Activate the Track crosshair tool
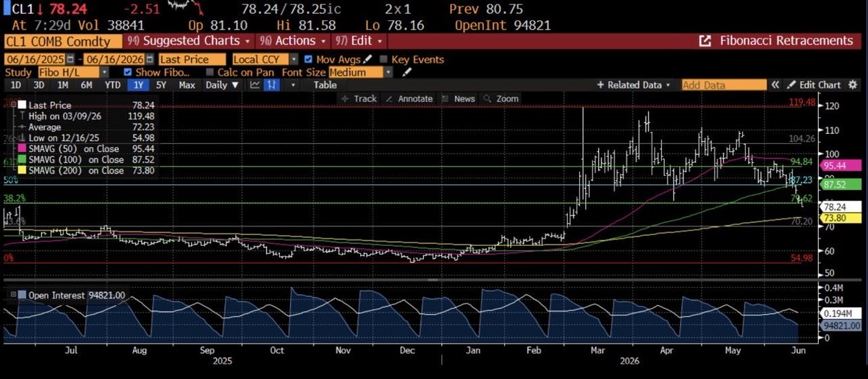Image resolution: width=868 pixels, height=379 pixels. pyautogui.click(x=358, y=98)
